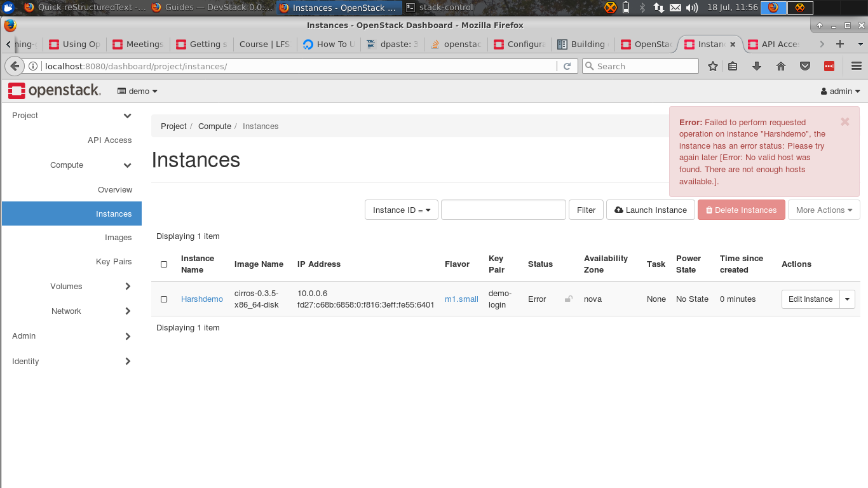The height and width of the screenshot is (488, 868).
Task: Check the Harshdemo instance row
Action: (163, 299)
